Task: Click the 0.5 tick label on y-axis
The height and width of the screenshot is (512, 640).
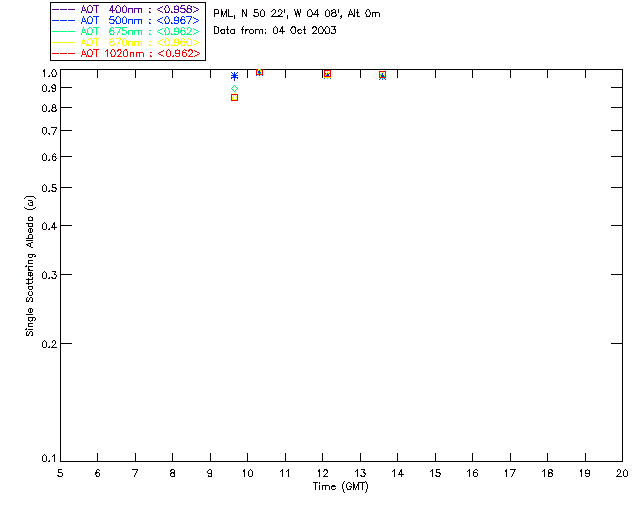Action: (46, 188)
